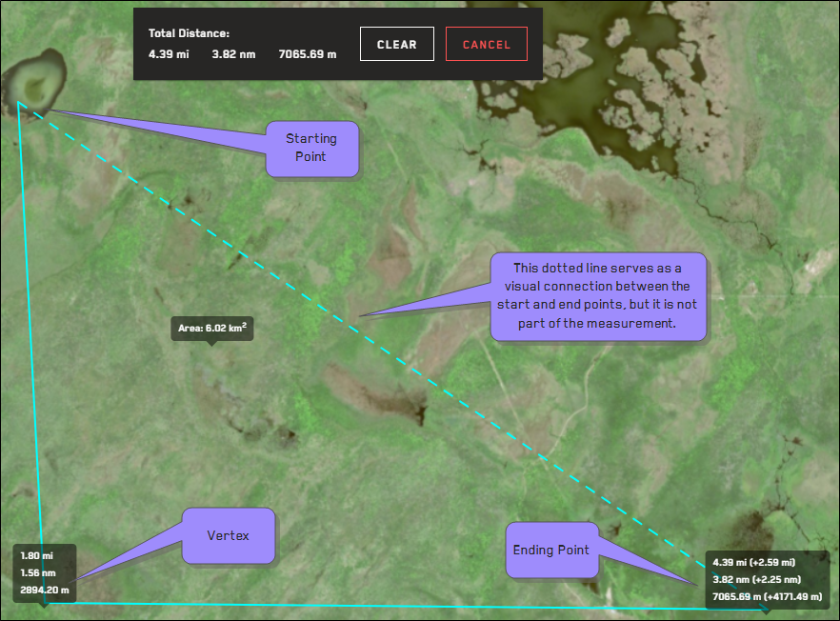Click the 7065.69 m (+4171.49 m) ending label
Screen dimensions: 840x621
[x=768, y=596]
